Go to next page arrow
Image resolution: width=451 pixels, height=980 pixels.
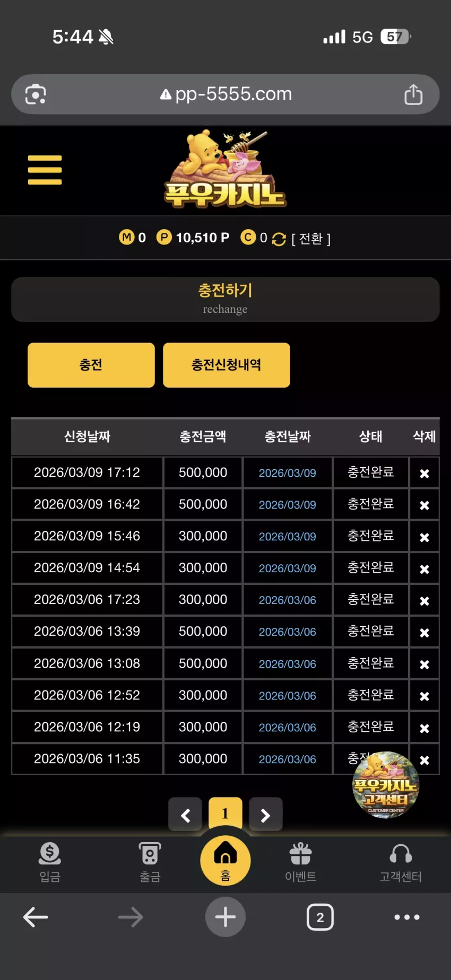266,815
